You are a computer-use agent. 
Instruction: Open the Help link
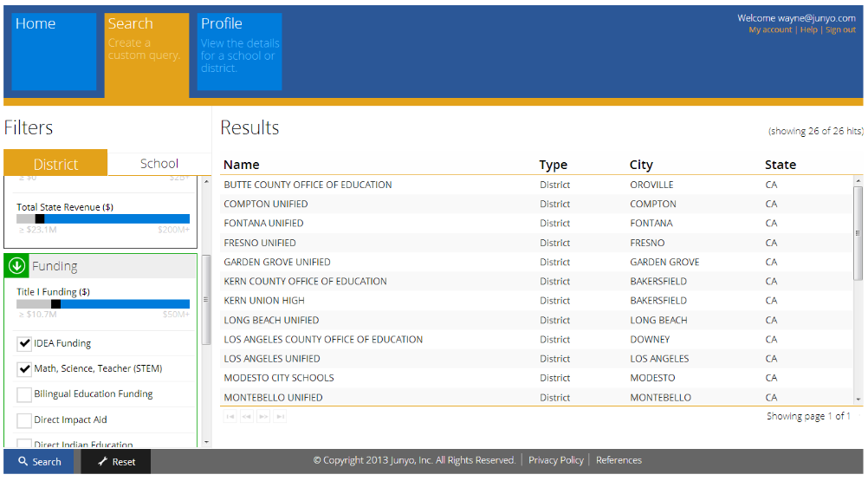[x=808, y=29]
